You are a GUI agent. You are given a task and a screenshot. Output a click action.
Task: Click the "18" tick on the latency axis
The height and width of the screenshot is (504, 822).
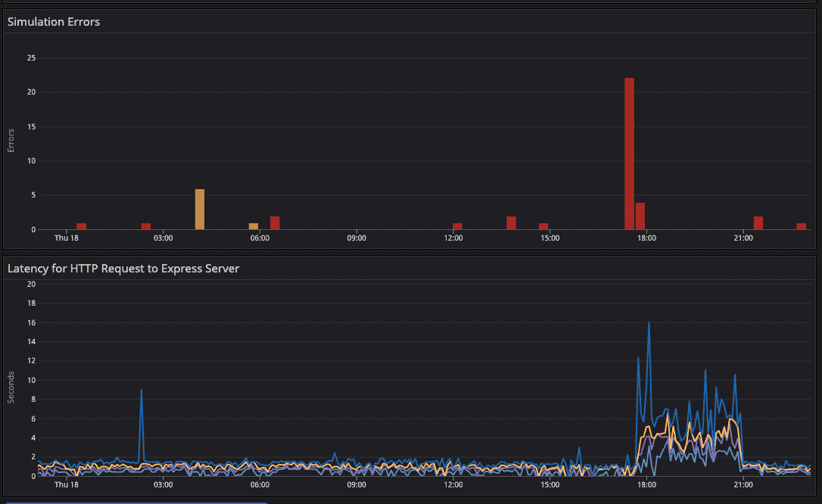pos(32,303)
